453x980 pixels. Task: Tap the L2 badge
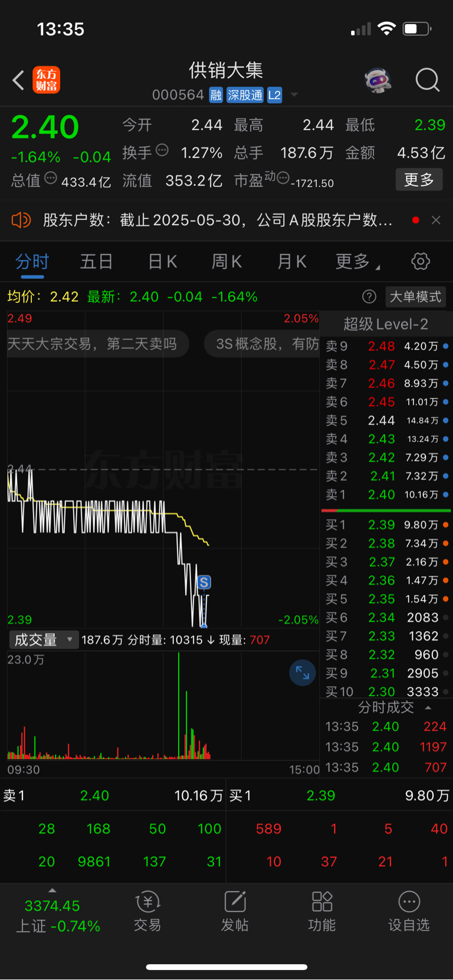[274, 95]
